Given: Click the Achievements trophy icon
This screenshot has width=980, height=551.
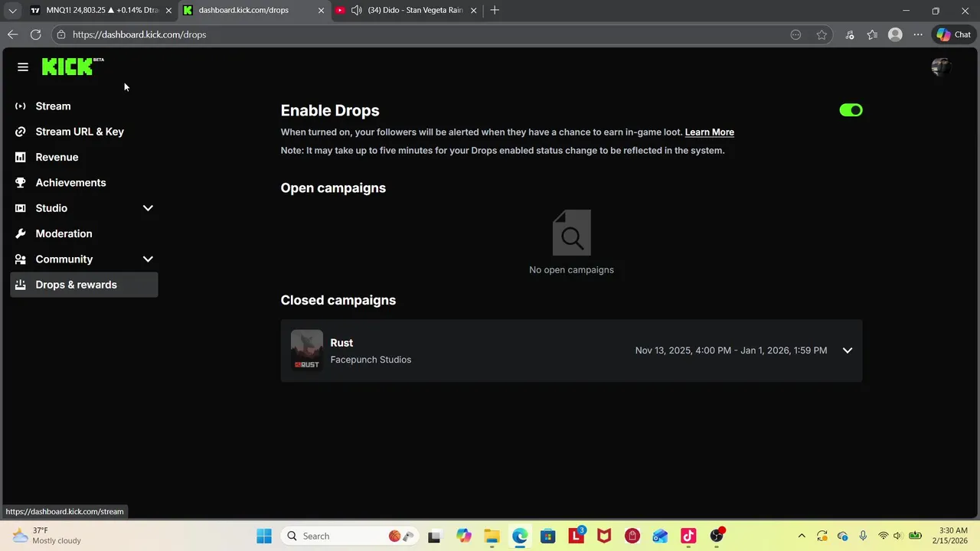Looking at the screenshot, I should pos(21,183).
